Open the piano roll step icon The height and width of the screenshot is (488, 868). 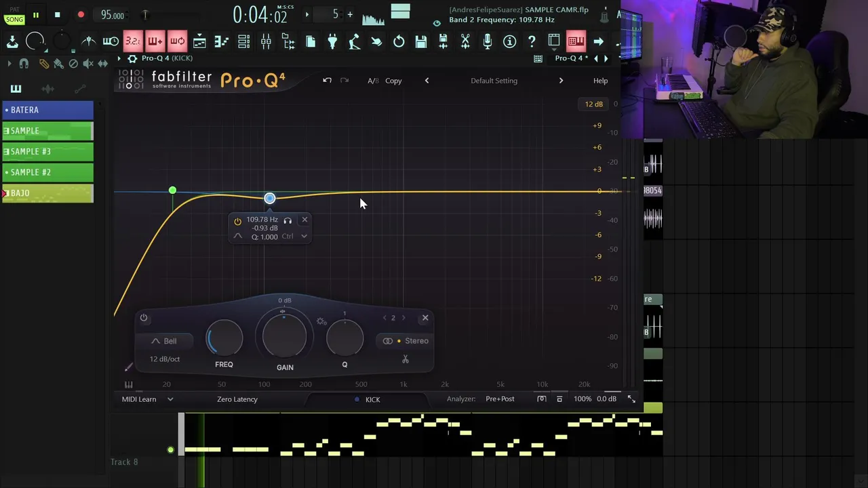tap(222, 41)
